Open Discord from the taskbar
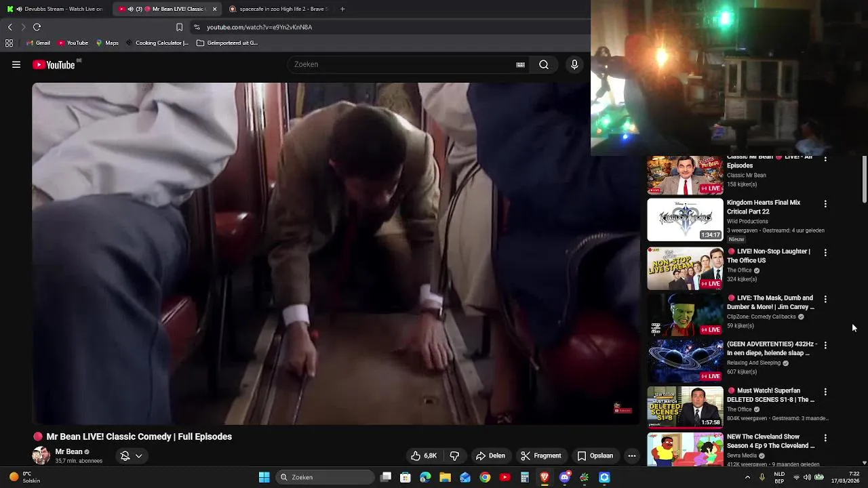The height and width of the screenshot is (488, 868). point(564,477)
